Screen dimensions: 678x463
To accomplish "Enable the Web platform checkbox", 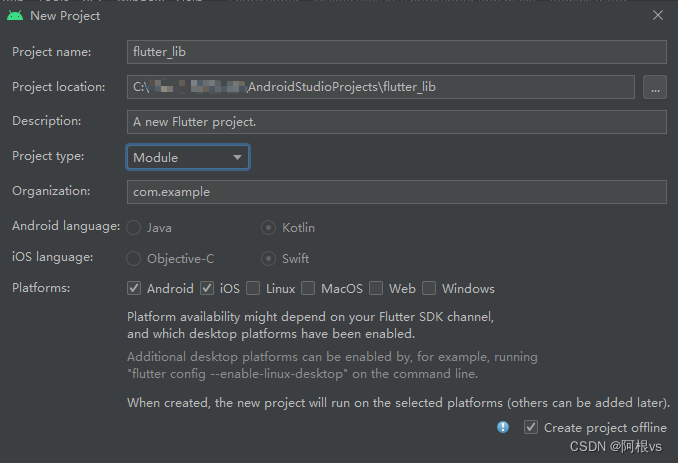I will point(376,288).
